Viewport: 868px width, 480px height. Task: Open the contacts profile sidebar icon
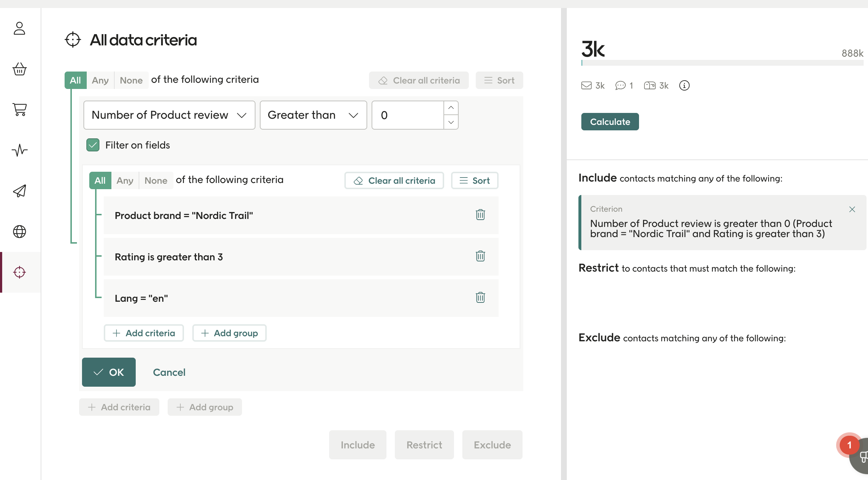tap(20, 28)
